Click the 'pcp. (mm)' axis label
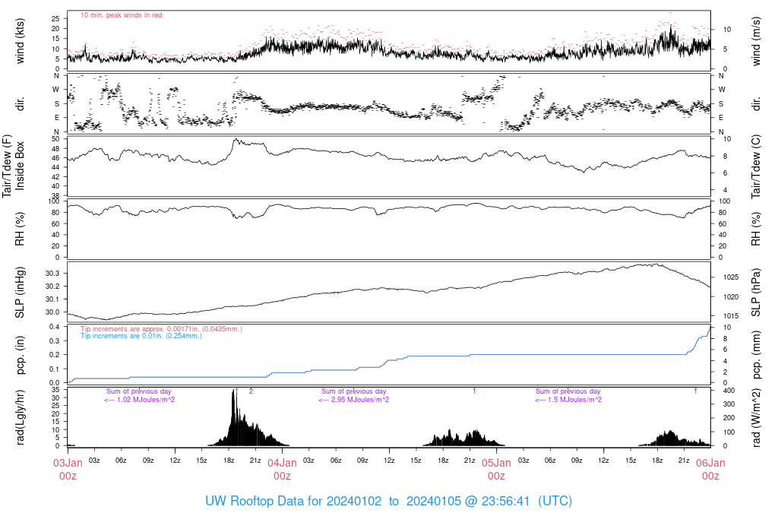The height and width of the screenshot is (532, 778). 756,356
